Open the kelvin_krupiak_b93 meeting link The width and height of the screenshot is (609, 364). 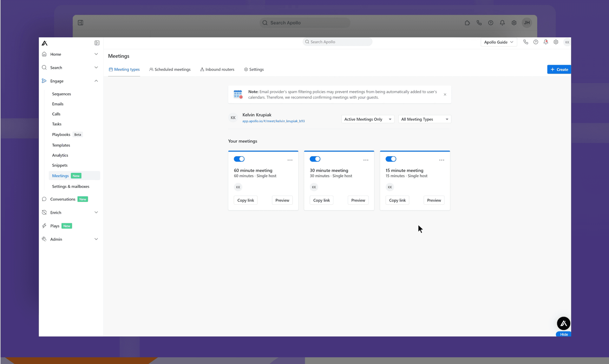(273, 121)
